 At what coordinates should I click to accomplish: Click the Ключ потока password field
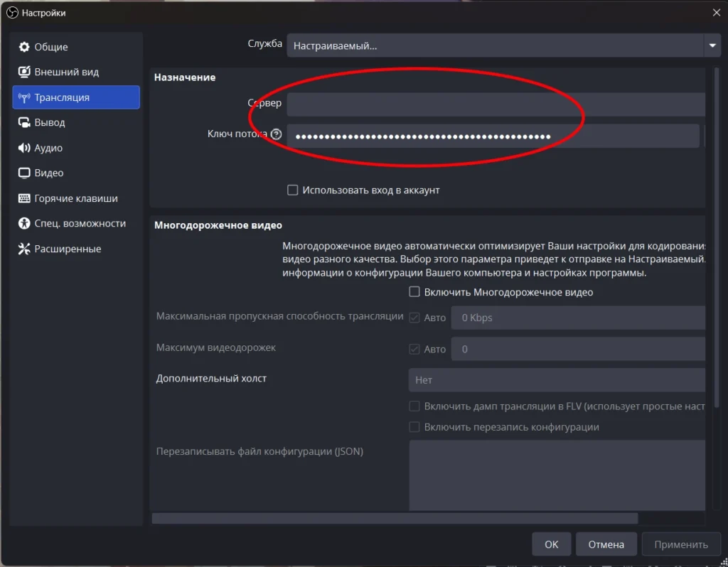[x=493, y=136]
